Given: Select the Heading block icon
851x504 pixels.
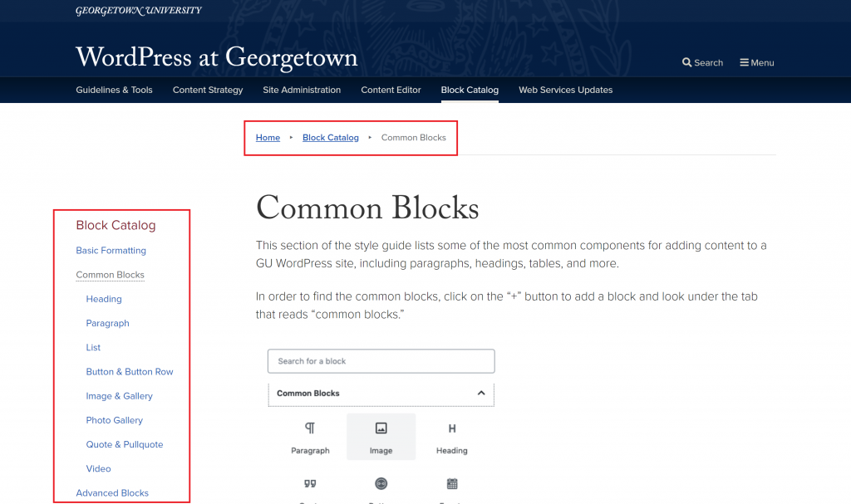Looking at the screenshot, I should pos(451,428).
